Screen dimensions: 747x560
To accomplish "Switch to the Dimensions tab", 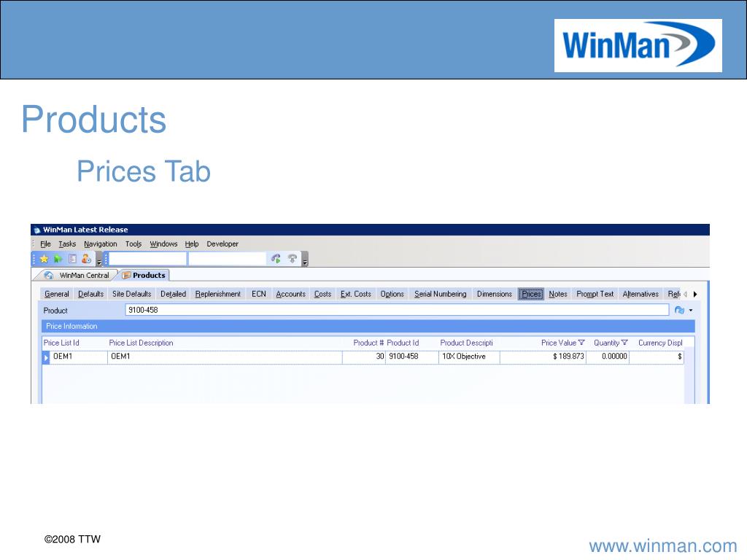I will 494,295.
